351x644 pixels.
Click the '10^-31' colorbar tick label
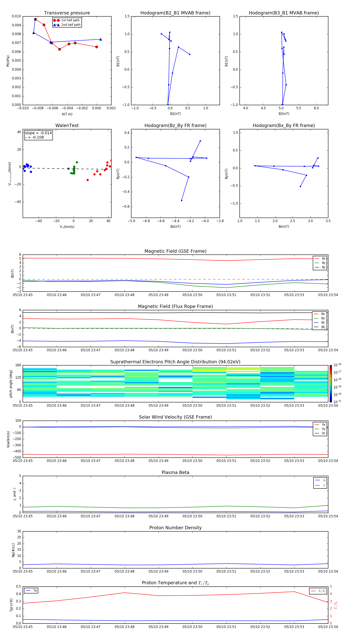pyautogui.click(x=337, y=402)
